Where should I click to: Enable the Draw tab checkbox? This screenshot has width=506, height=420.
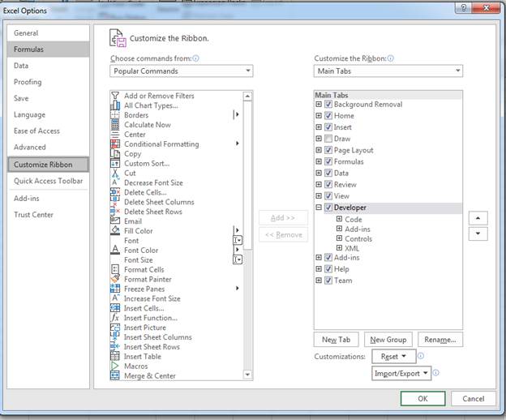(328, 139)
